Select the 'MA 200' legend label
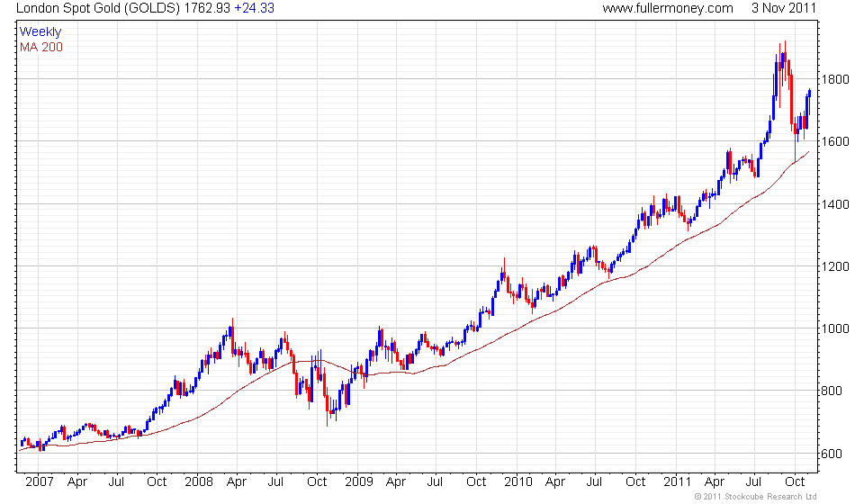 click(x=41, y=48)
